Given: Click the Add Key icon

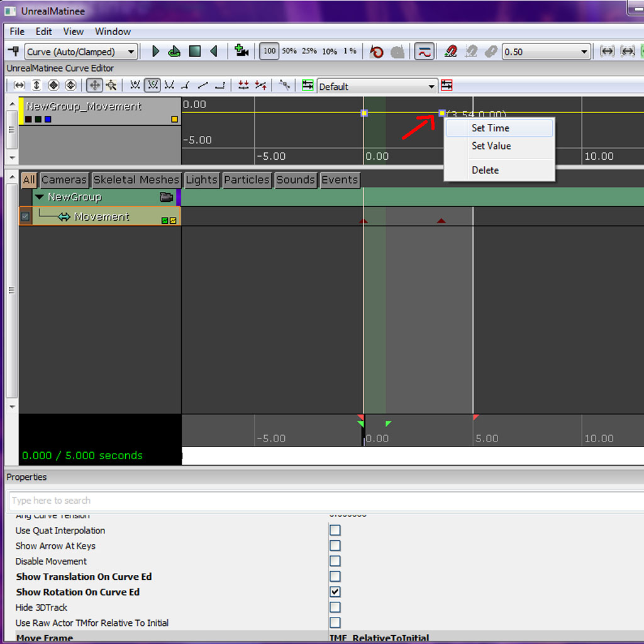Looking at the screenshot, I should point(14,52).
